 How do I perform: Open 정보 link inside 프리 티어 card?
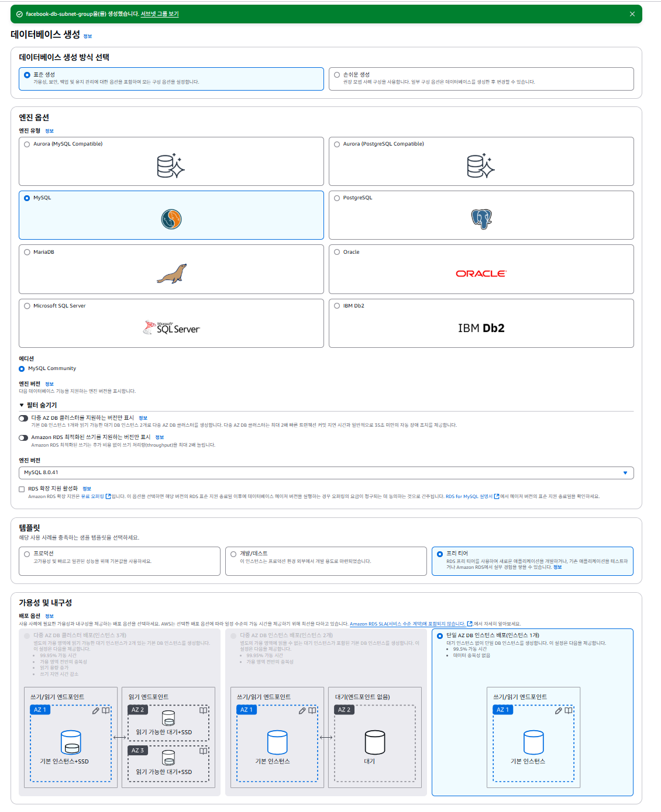[x=557, y=568]
